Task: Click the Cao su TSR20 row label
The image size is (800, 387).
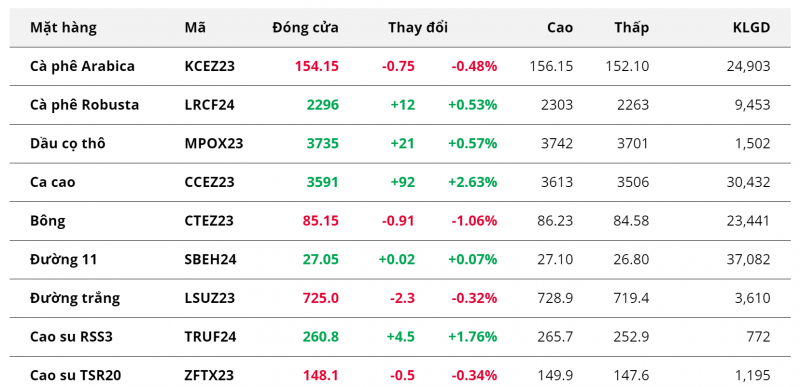Action: coord(76,376)
